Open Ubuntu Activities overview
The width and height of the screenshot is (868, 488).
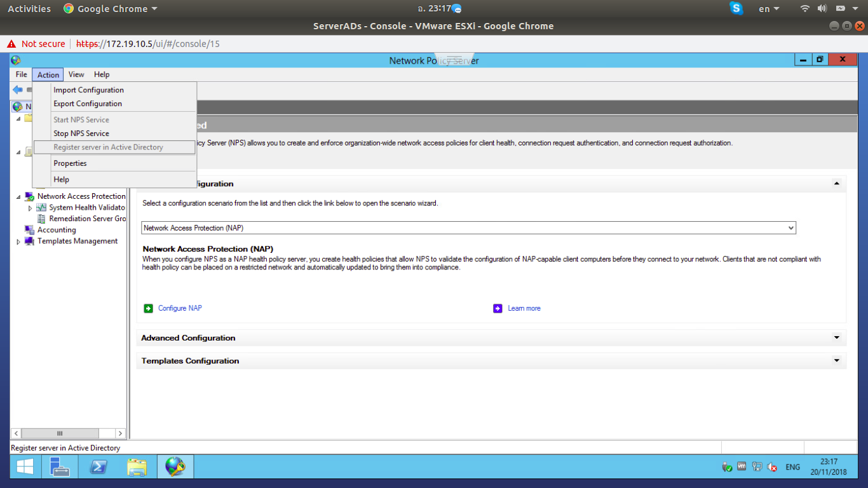(29, 9)
